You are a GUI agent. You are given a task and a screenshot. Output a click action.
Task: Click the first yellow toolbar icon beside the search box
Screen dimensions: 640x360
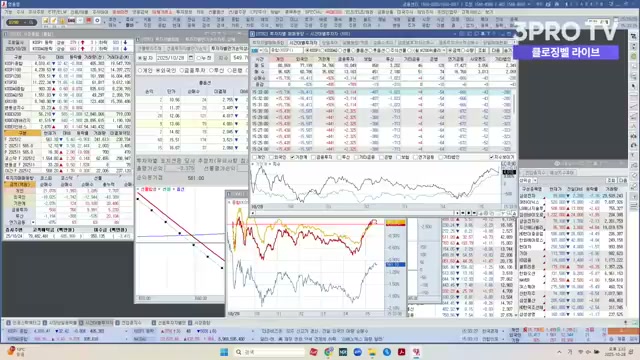click(45, 21)
